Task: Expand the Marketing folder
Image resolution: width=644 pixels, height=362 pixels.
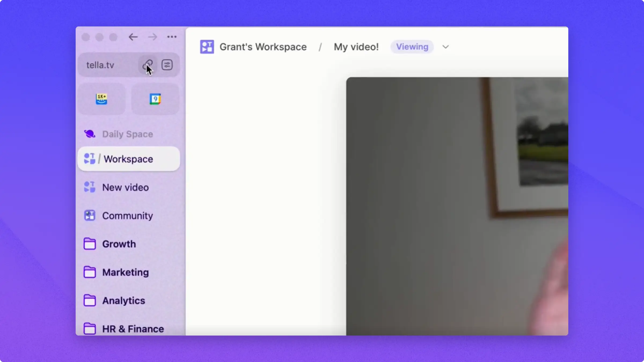Action: coord(125,272)
